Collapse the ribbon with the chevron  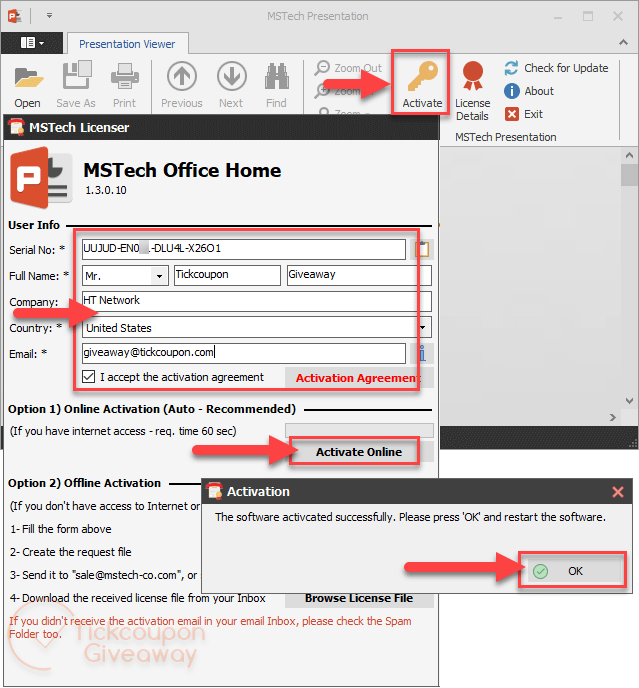pos(623,43)
